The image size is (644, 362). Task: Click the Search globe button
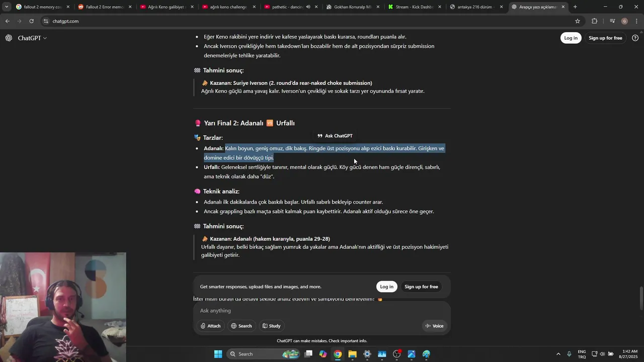point(241,326)
